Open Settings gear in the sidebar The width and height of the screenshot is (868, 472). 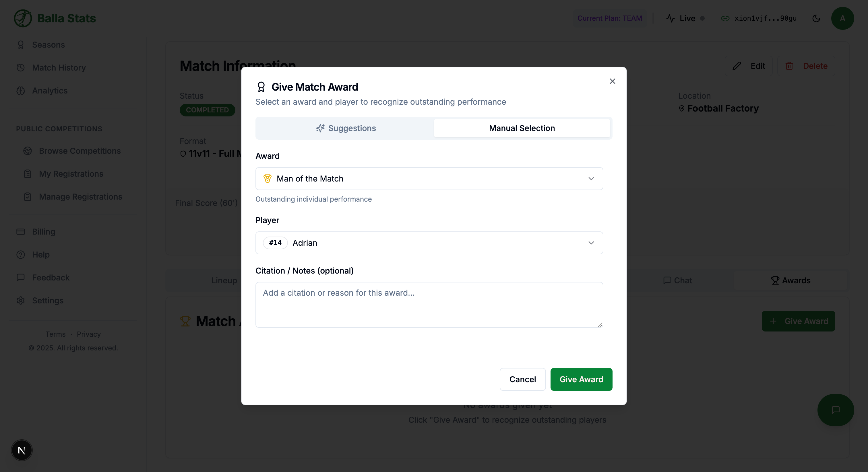(48, 300)
